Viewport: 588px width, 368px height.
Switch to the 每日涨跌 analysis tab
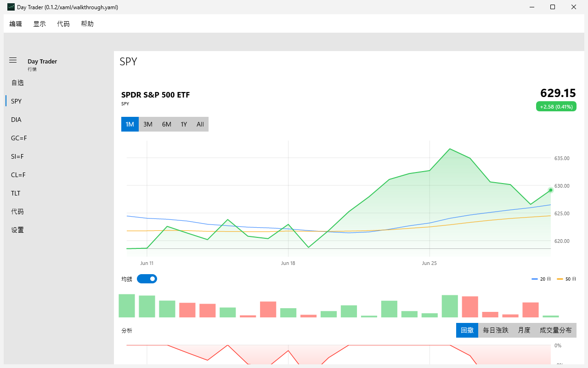point(496,330)
